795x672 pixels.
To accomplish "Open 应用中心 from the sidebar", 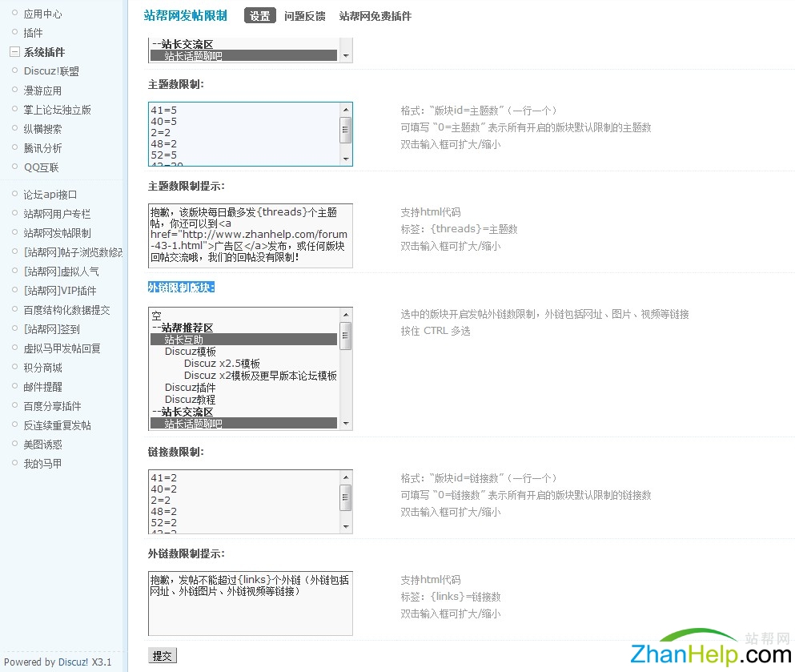I will [x=43, y=13].
